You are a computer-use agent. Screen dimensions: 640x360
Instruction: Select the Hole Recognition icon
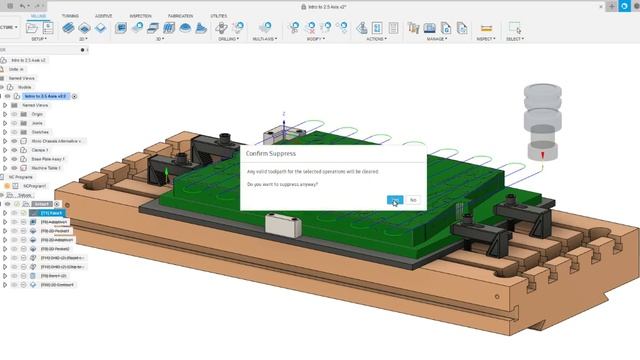click(238, 28)
